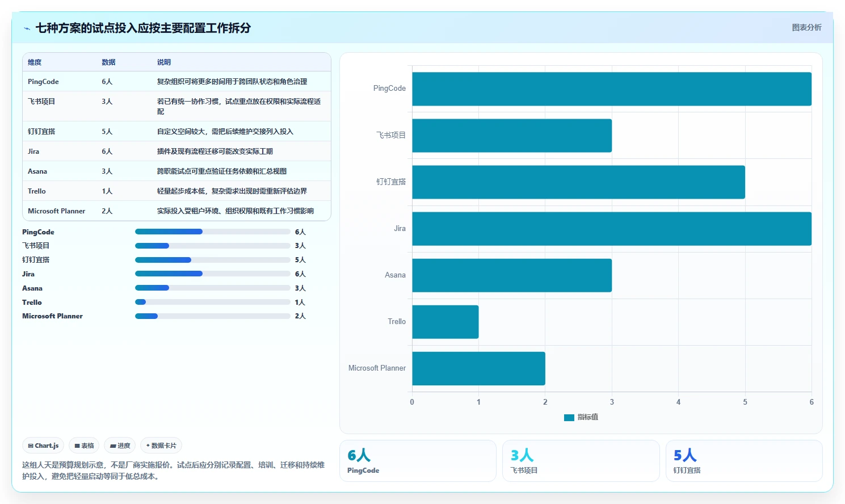Click the 飞书项目 progress bar
This screenshot has width=845, height=504.
point(213,246)
